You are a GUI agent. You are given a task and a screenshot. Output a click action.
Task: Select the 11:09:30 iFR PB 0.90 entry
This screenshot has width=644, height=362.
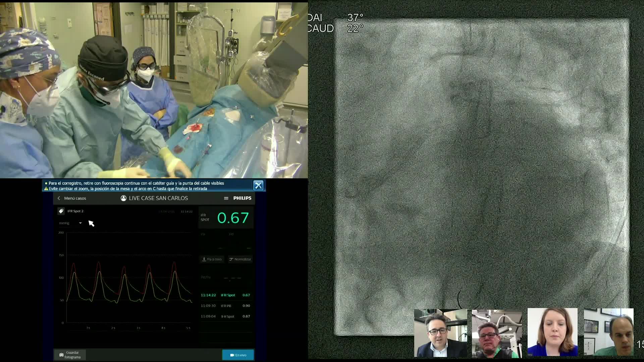tap(225, 306)
